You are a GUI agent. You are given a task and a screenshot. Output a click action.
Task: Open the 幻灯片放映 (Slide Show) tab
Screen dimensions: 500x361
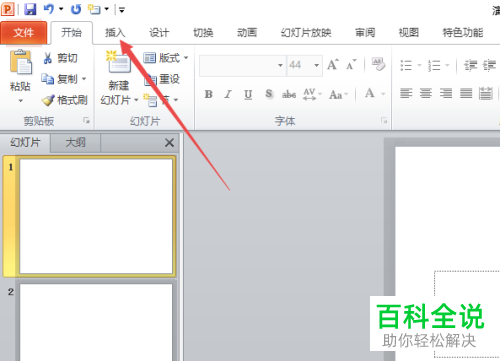[306, 33]
